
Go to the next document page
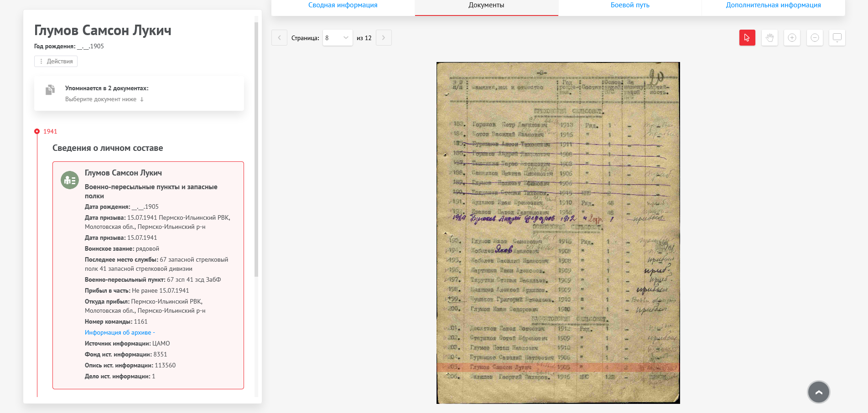(384, 38)
